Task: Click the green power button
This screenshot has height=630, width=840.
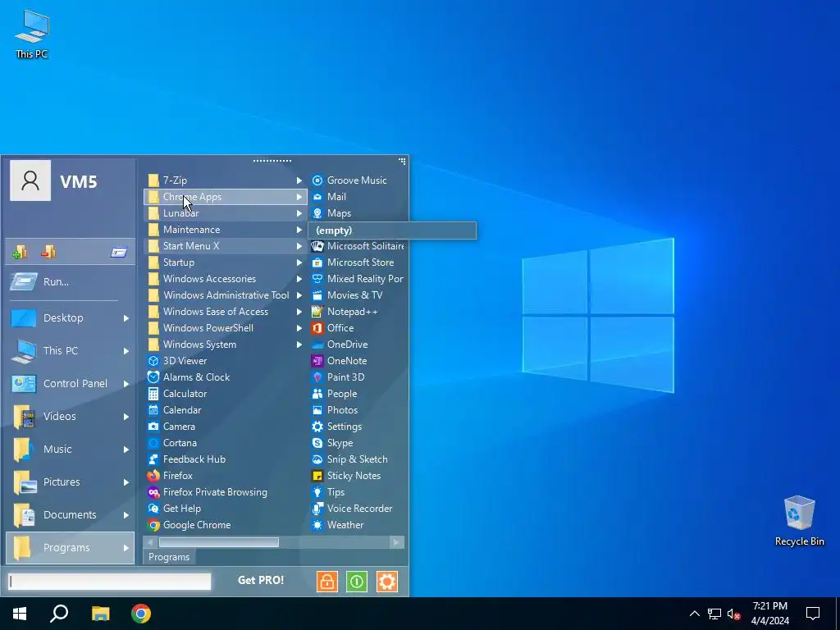Action: 357,582
